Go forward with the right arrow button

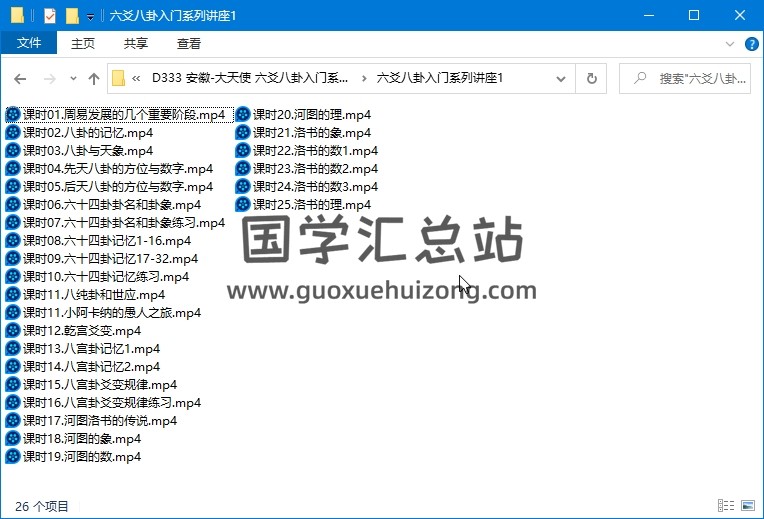(x=50, y=78)
